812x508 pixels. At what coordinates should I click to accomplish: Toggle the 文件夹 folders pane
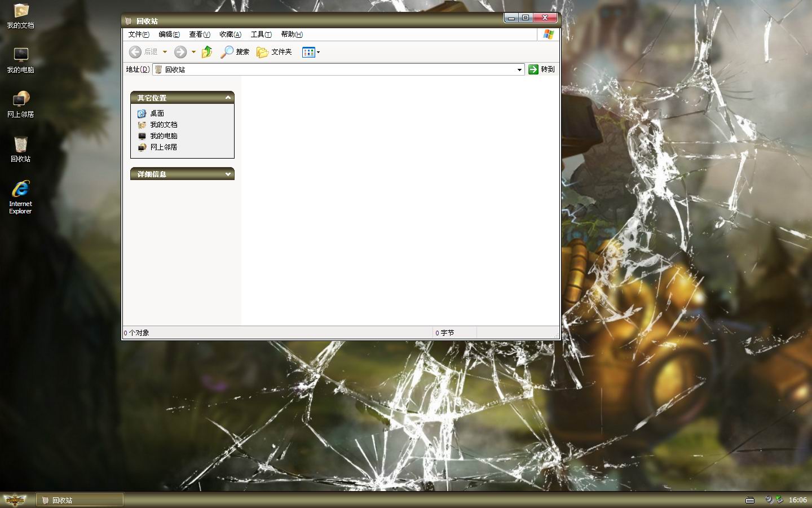pos(275,52)
